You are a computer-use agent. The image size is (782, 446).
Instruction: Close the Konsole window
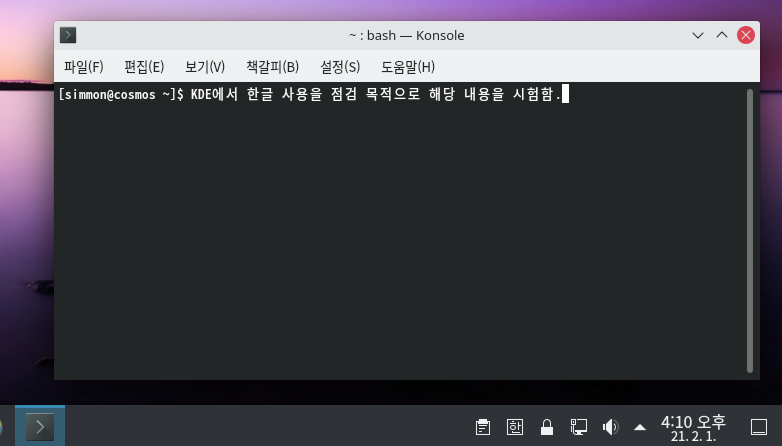coord(746,35)
